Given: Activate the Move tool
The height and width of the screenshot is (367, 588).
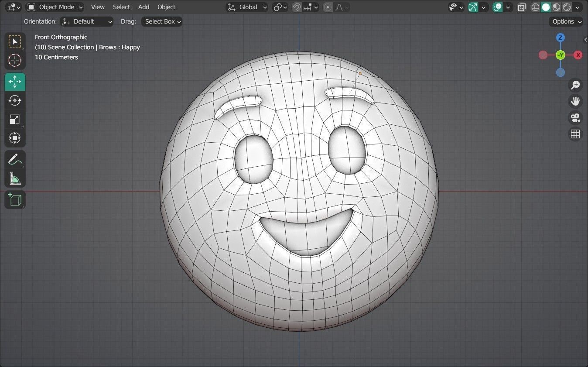Looking at the screenshot, I should coord(15,82).
